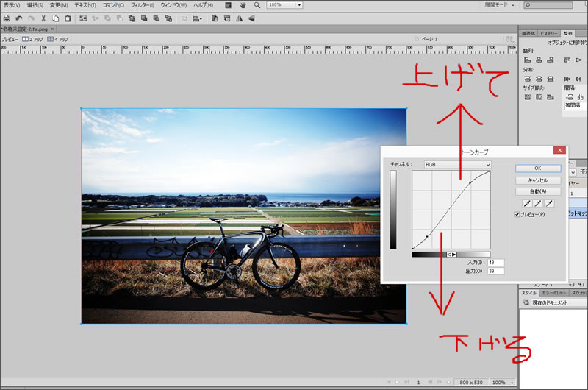
Task: Click OK in the tone curve dialog
Action: [x=538, y=169]
